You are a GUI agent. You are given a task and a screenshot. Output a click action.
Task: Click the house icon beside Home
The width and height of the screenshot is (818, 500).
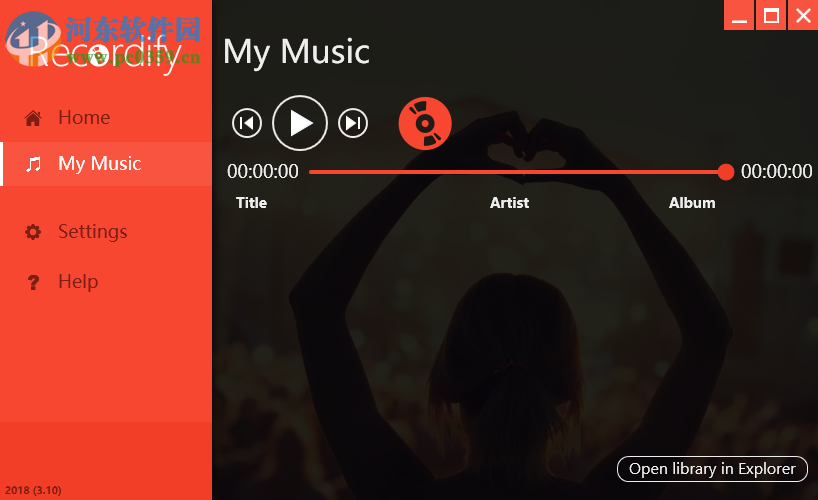tap(33, 118)
